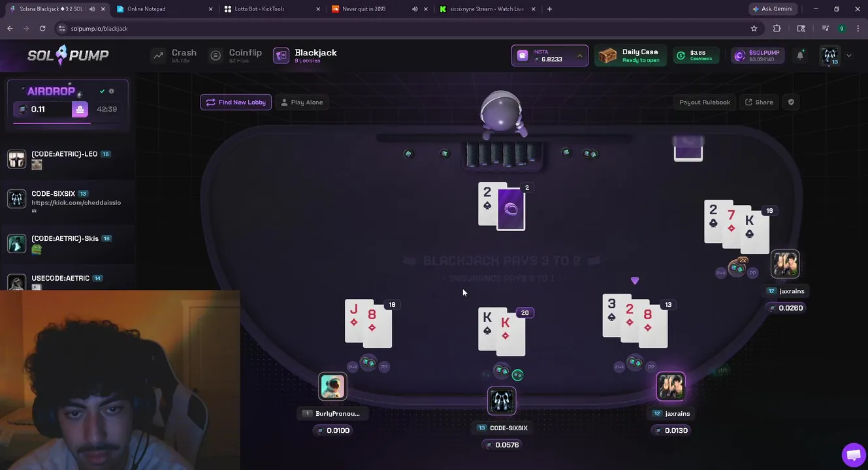Mute the Never quit in 2093 tab
The image size is (868, 470).
(x=415, y=9)
